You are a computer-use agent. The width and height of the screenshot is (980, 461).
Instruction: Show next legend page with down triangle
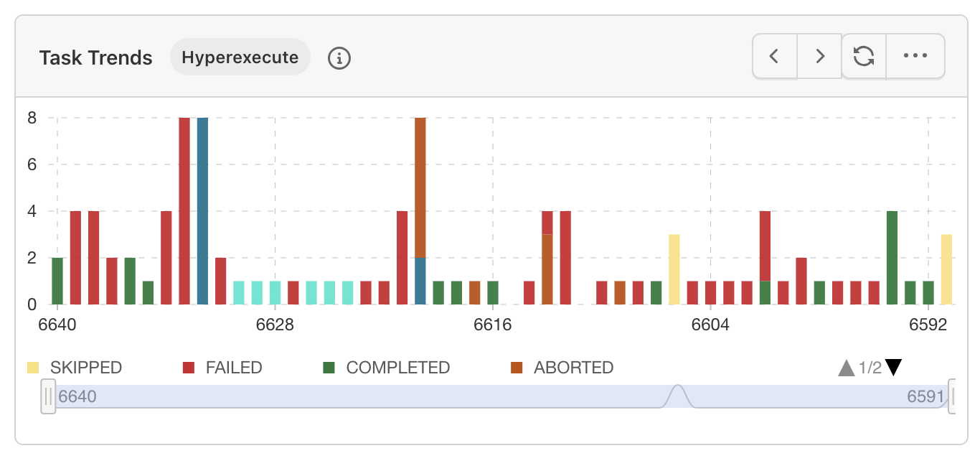click(893, 368)
